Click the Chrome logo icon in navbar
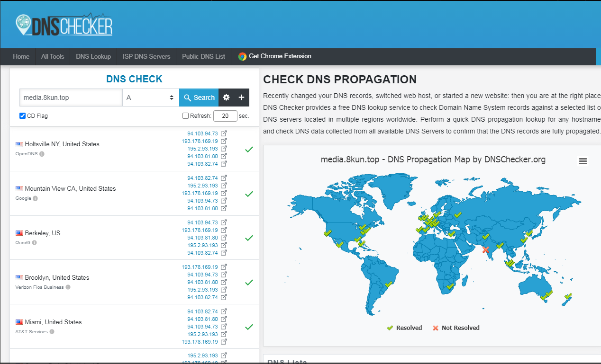601x364 pixels. click(242, 56)
